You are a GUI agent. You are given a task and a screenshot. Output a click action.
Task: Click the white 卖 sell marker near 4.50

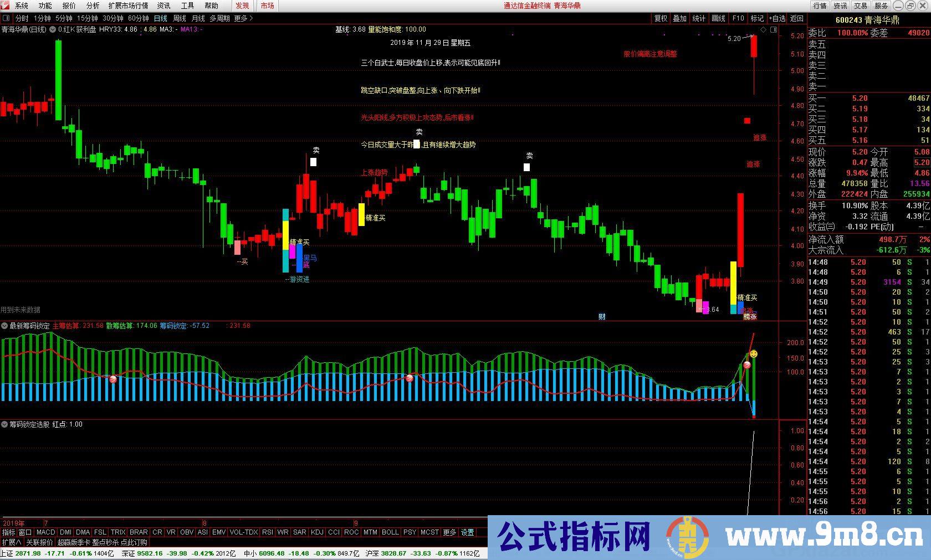[x=314, y=162]
